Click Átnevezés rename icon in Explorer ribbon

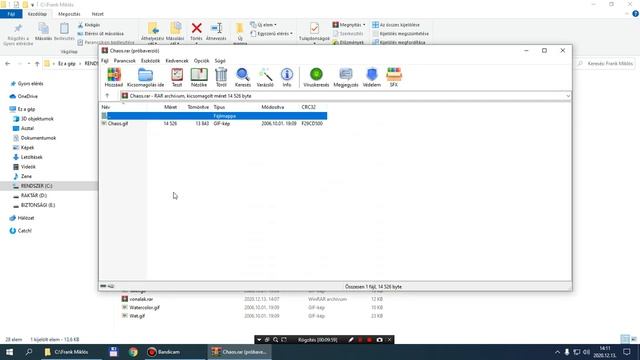pyautogui.click(x=216, y=31)
